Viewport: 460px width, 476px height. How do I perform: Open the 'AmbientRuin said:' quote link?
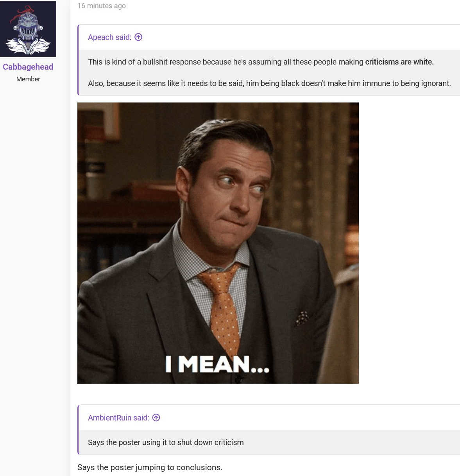[x=118, y=418]
